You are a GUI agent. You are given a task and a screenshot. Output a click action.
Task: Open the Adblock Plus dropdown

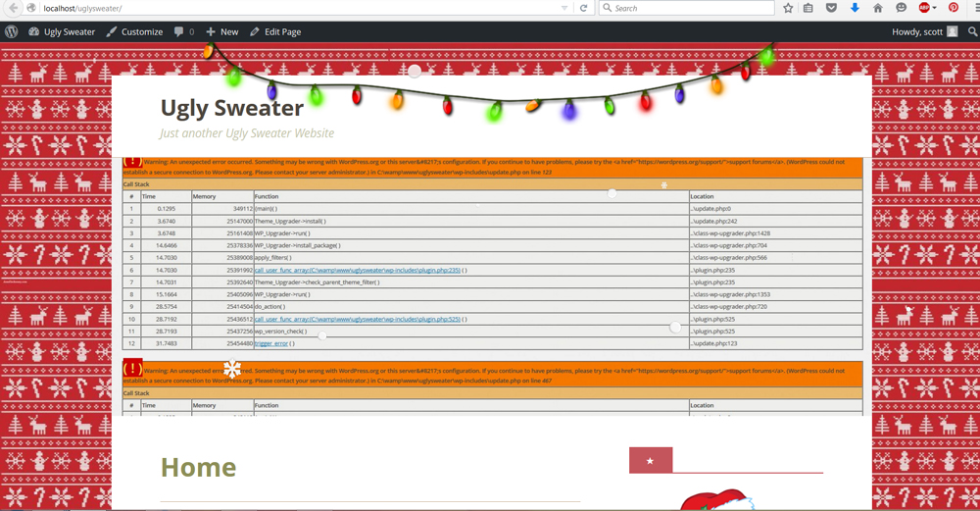coord(927,8)
